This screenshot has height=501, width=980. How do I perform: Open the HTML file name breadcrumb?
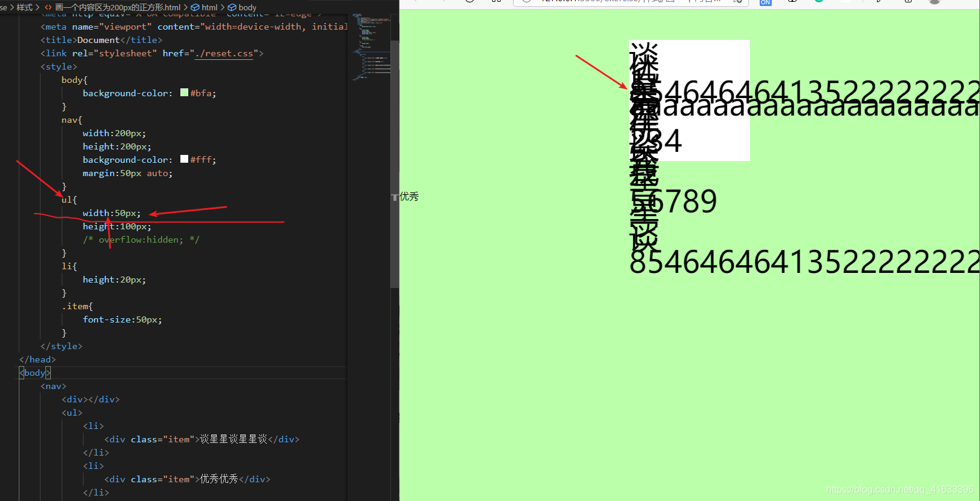coord(118,7)
